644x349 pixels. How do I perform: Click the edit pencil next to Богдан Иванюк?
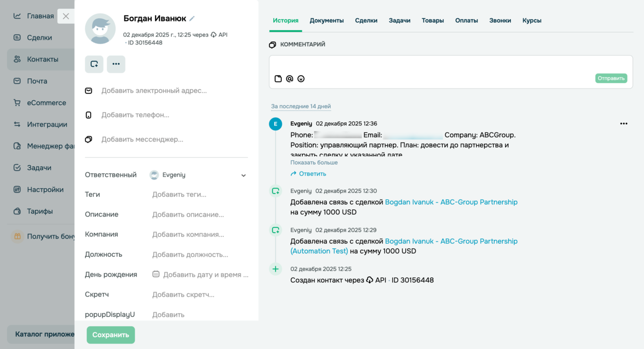point(192,18)
